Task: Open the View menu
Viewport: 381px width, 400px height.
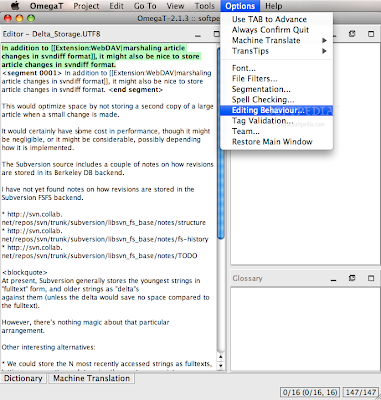Action: (x=175, y=6)
